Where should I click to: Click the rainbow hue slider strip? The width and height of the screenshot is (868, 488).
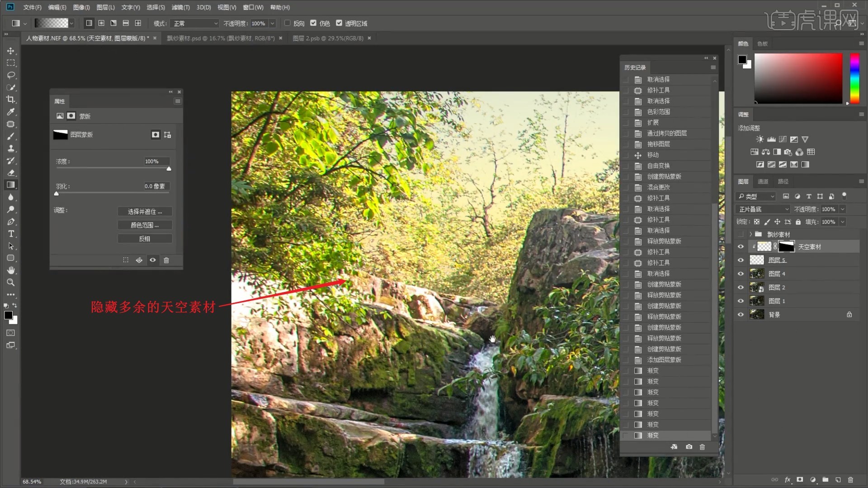click(854, 78)
